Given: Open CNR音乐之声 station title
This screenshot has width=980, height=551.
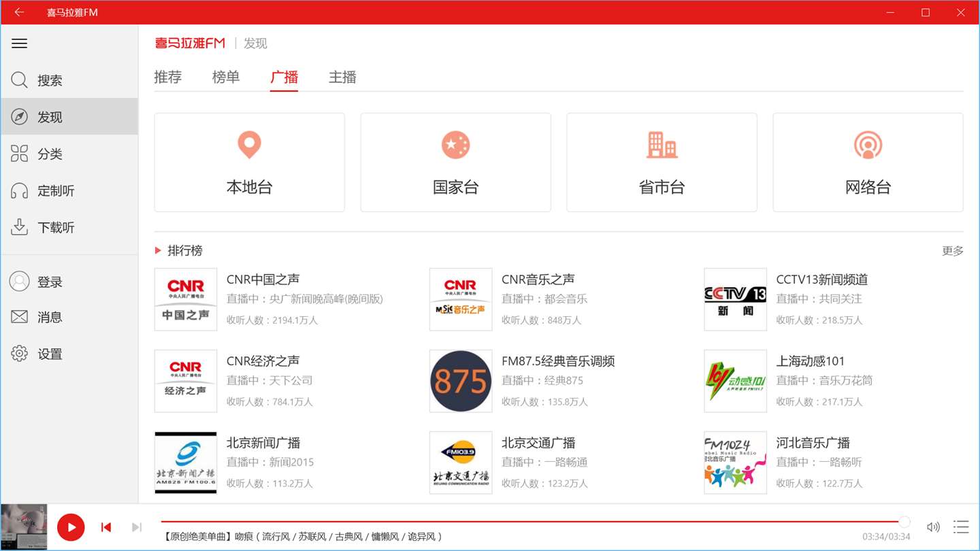Looking at the screenshot, I should 538,280.
